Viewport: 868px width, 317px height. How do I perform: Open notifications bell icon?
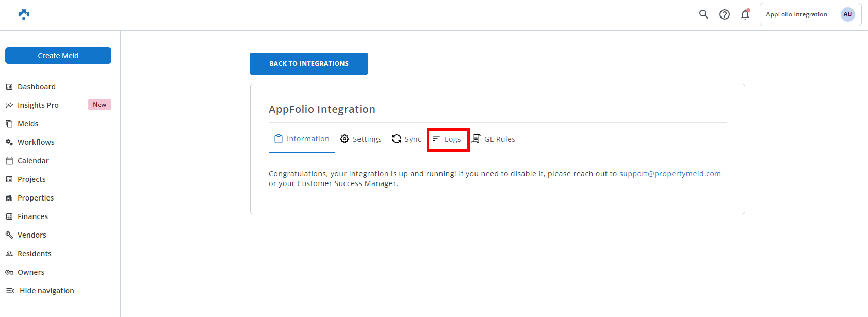745,14
